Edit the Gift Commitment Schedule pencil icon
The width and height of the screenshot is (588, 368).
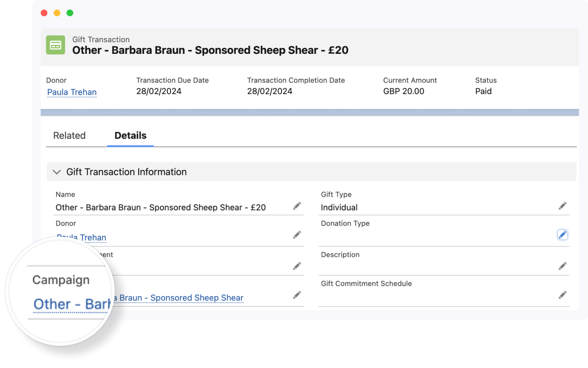(x=562, y=295)
